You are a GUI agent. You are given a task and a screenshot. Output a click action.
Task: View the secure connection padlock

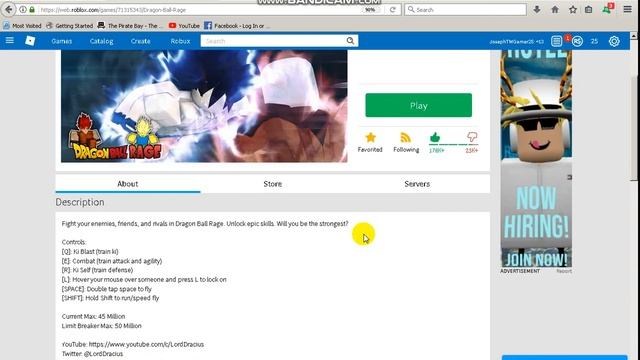pyautogui.click(x=32, y=9)
